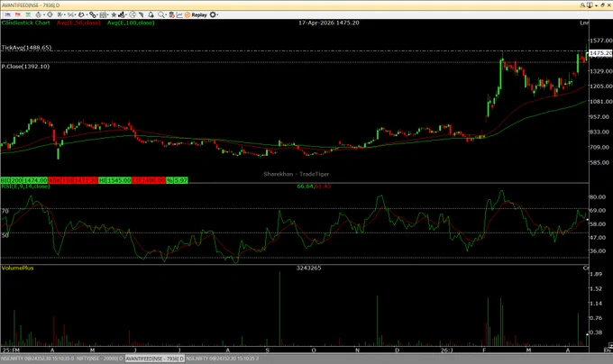Click the Candlestick Chart label

tap(26, 23)
